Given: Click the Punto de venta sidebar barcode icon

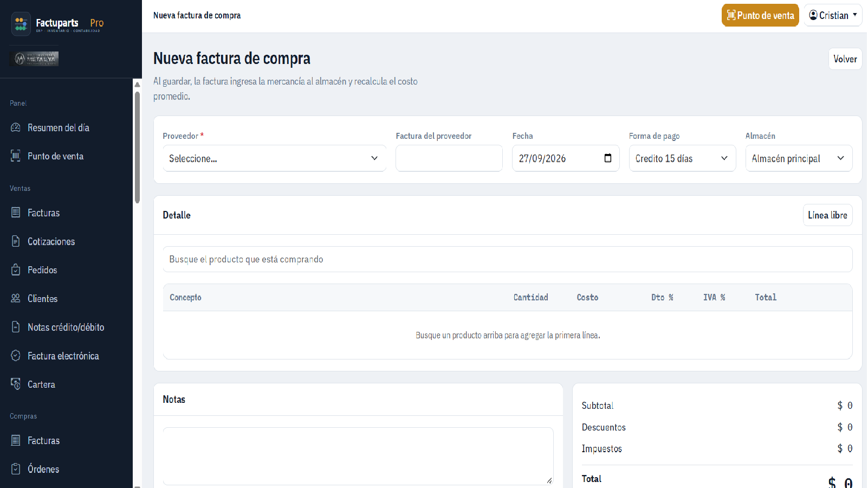Looking at the screenshot, I should tap(16, 156).
